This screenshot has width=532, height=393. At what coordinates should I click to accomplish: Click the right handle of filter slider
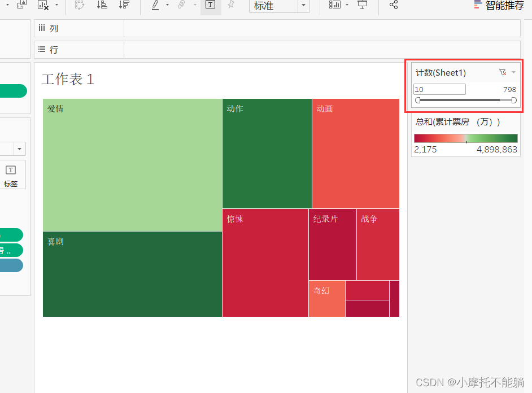point(514,100)
